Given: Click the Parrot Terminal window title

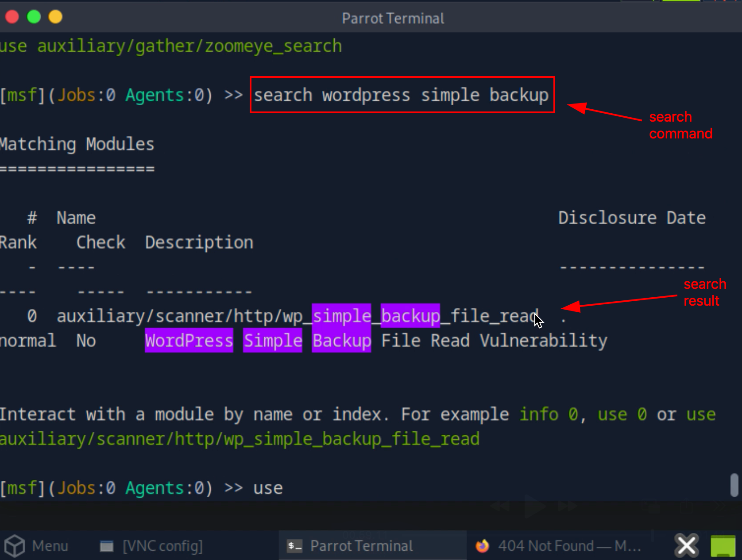Looking at the screenshot, I should [x=393, y=19].
